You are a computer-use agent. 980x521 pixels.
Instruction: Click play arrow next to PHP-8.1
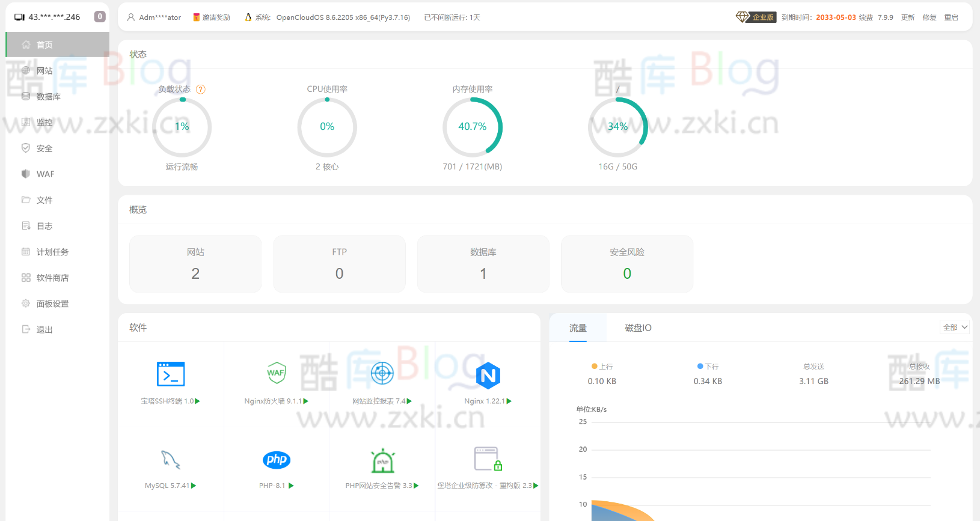point(291,486)
